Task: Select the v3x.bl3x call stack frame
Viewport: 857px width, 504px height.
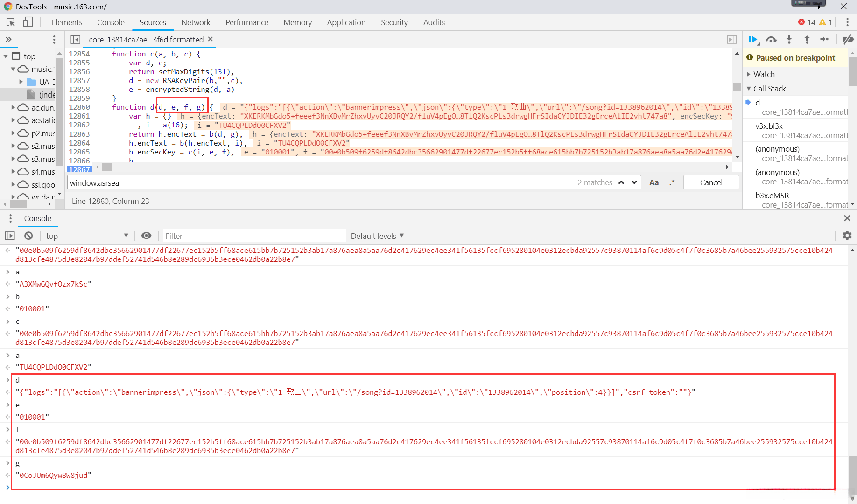Action: click(796, 131)
